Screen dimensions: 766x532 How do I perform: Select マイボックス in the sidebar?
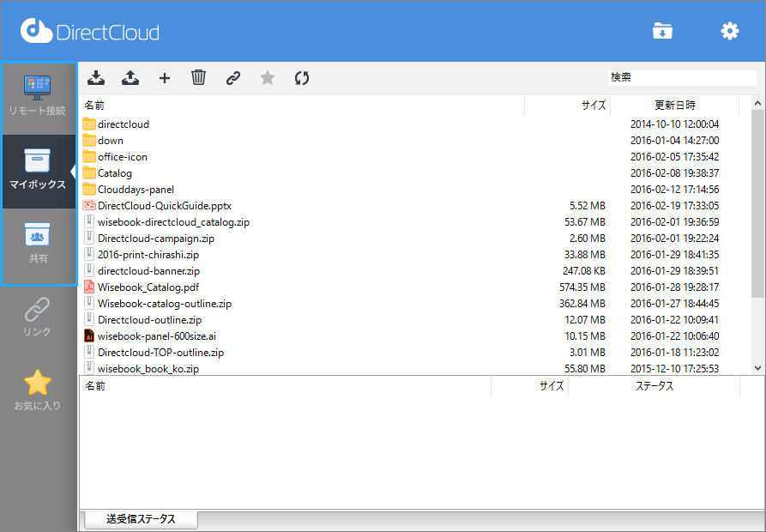click(38, 171)
